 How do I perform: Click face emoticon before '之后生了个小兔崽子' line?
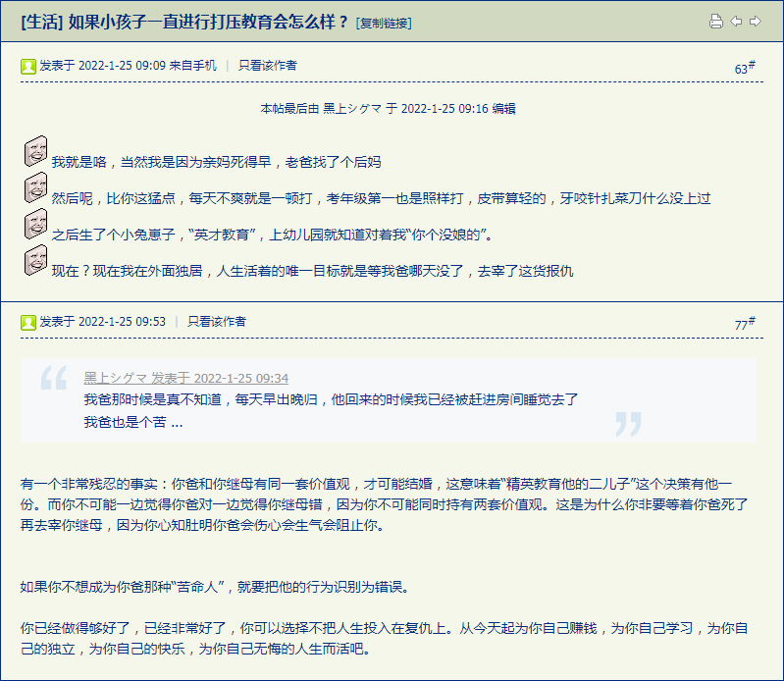point(36,224)
